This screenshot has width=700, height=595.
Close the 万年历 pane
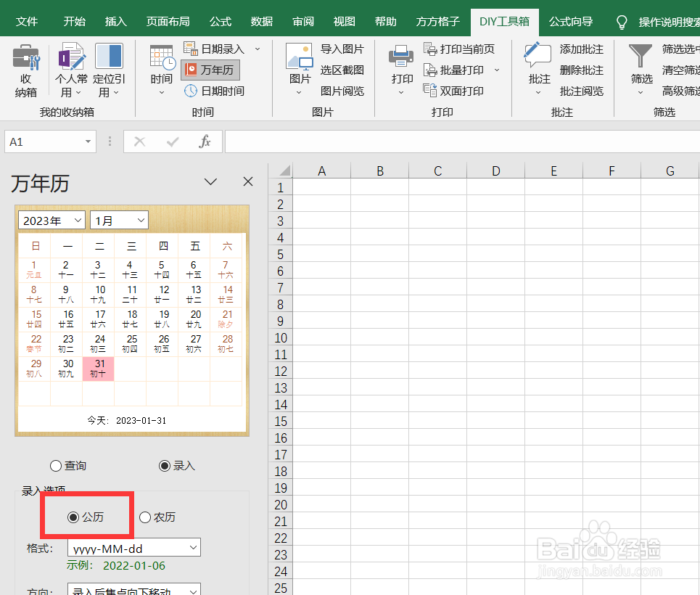pyautogui.click(x=248, y=181)
